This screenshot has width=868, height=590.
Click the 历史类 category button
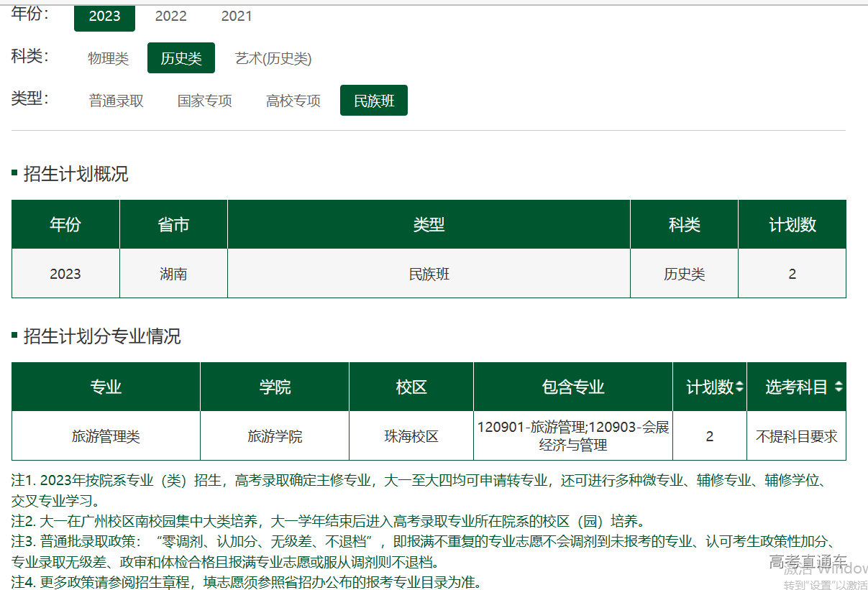pos(181,58)
